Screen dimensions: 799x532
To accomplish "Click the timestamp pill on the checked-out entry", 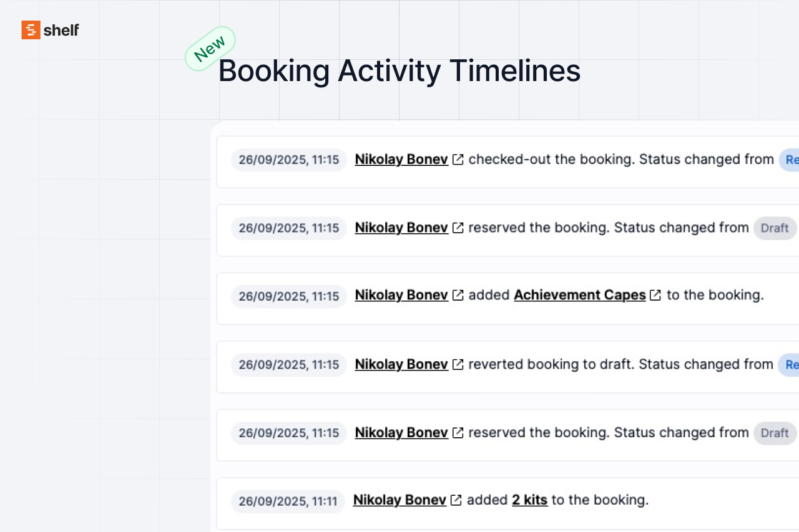I will tap(288, 160).
